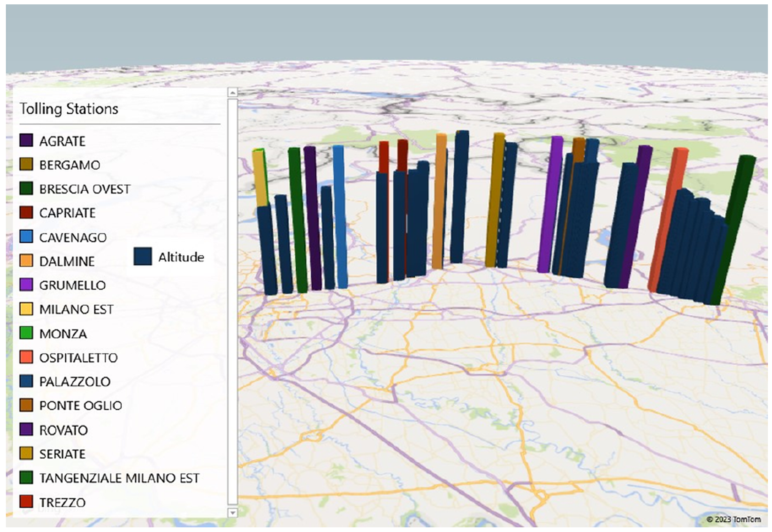The width and height of the screenshot is (772, 532).
Task: Select the 'MONZA' legend label
Action: tap(63, 334)
